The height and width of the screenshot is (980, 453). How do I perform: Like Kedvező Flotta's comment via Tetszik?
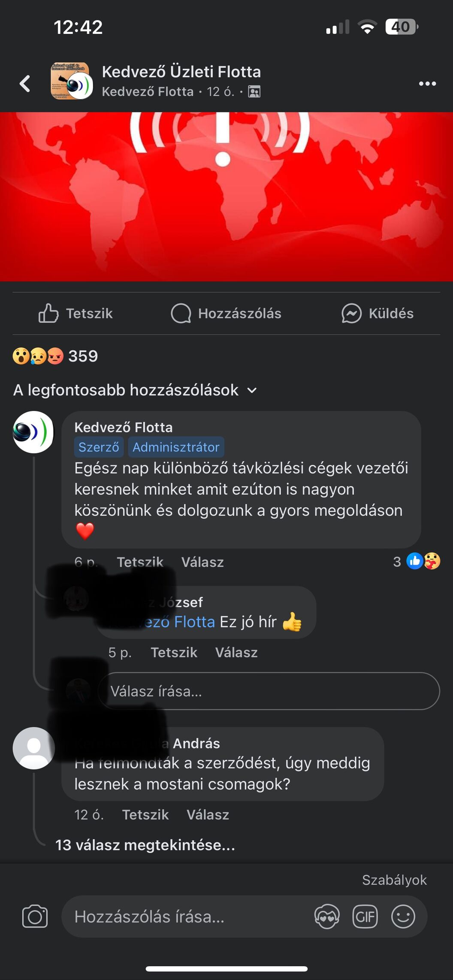coord(140,562)
